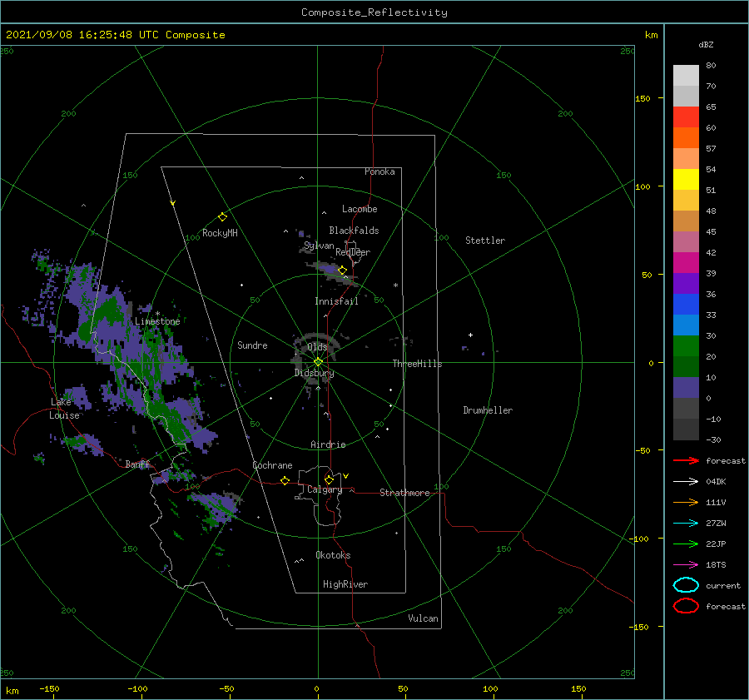
Task: Click the Limestone label
Action: 157,321
